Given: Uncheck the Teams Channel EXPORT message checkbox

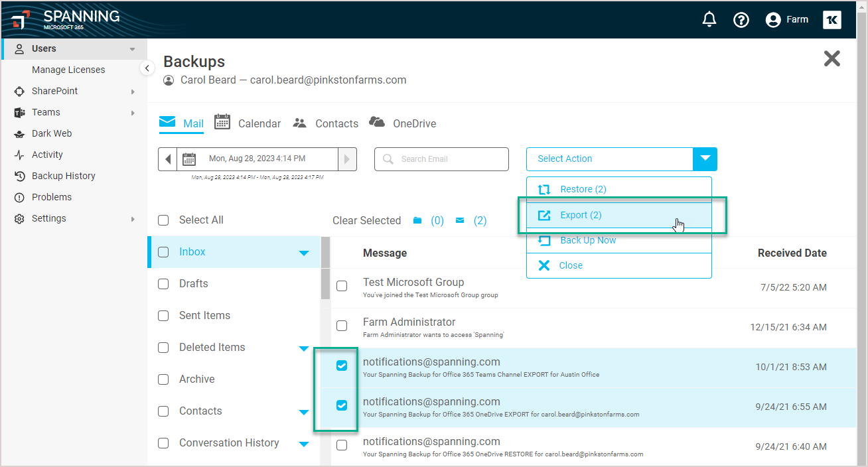Looking at the screenshot, I should (342, 366).
